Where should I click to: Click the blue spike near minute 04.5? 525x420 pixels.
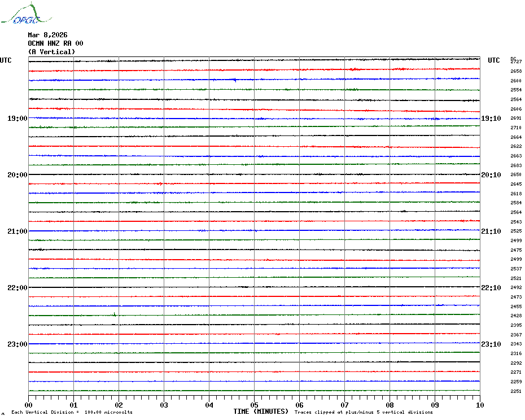235,80
